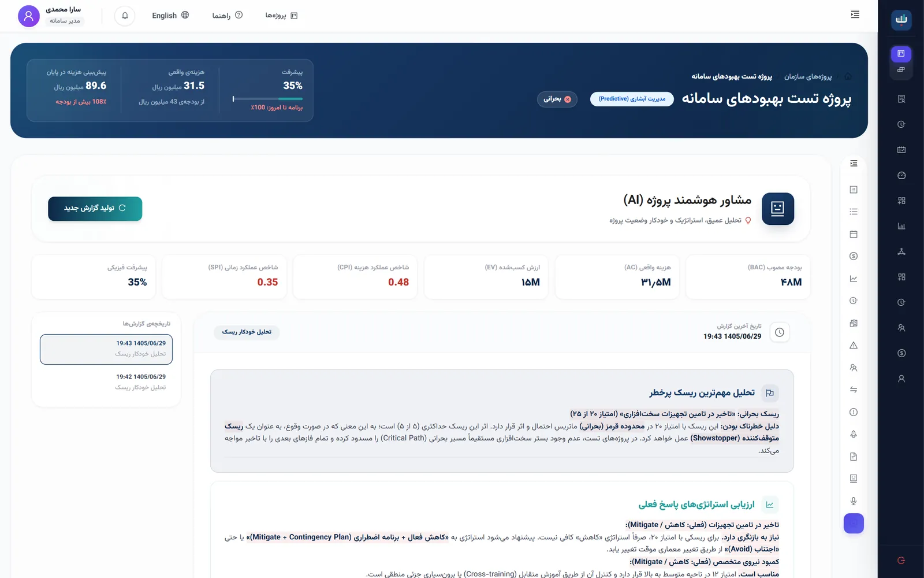Click the بحرانی status badge
The width and height of the screenshot is (924, 578).
click(x=557, y=99)
